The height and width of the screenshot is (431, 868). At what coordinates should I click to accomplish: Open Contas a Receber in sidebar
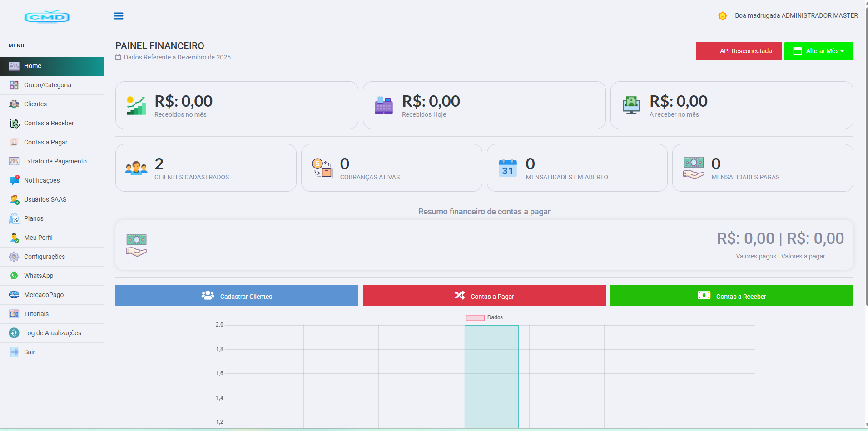[49, 123]
